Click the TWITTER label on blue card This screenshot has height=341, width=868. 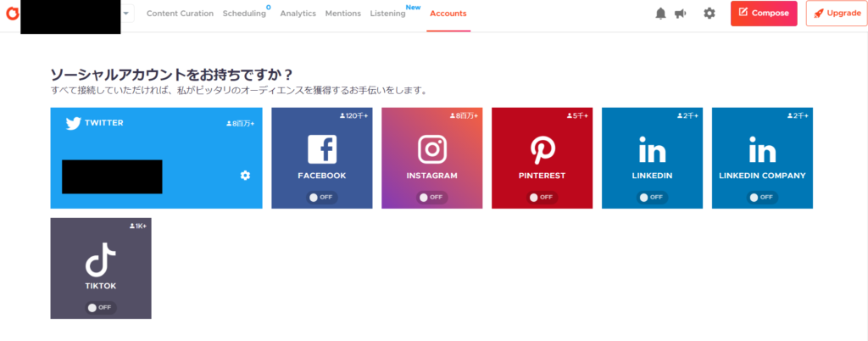(104, 123)
